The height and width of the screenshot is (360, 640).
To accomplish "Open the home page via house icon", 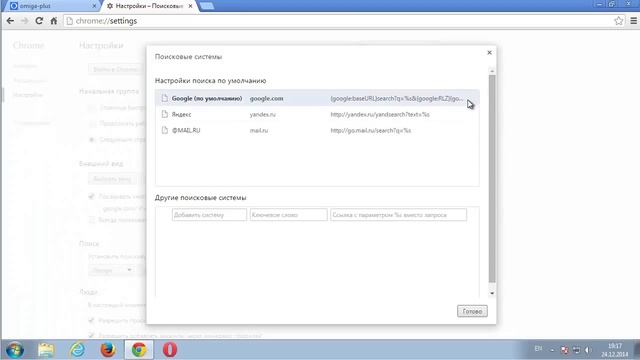I will [53, 21].
